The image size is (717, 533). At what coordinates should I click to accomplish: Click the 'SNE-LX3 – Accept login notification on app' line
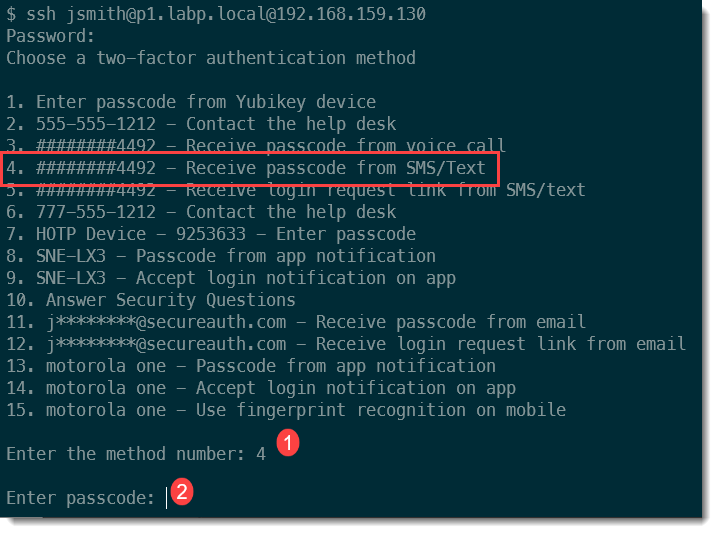click(x=231, y=278)
